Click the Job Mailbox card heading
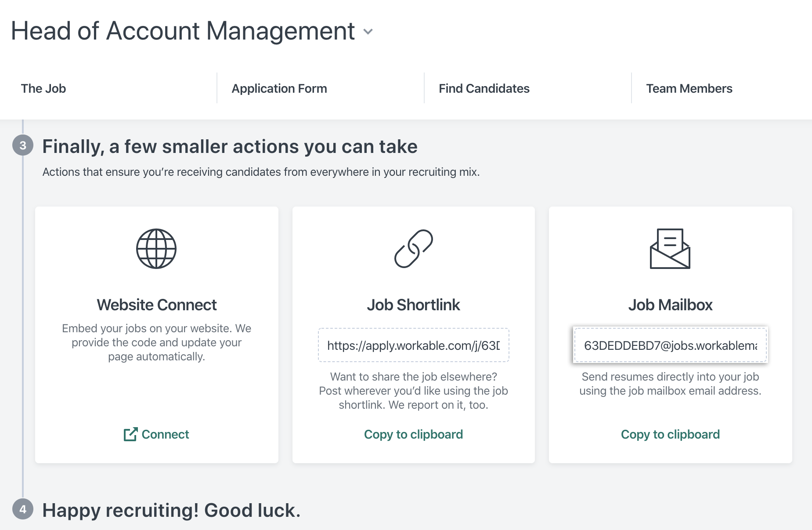The image size is (812, 530). 670,305
